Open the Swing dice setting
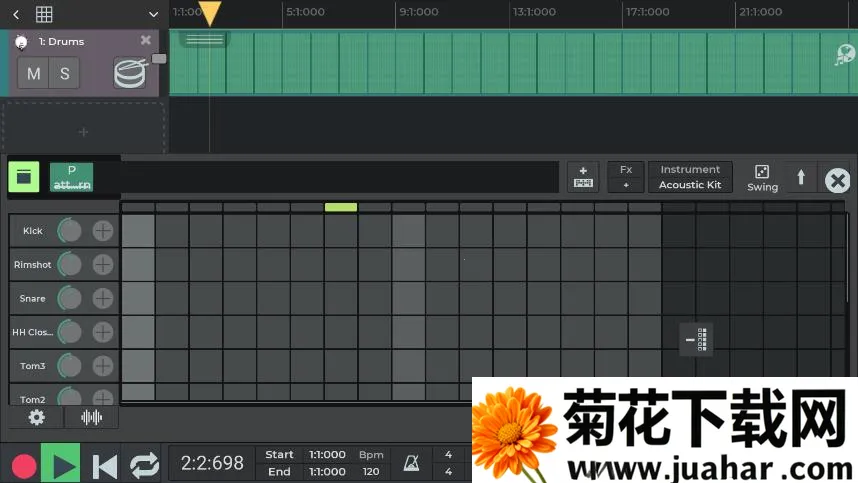 click(762, 178)
